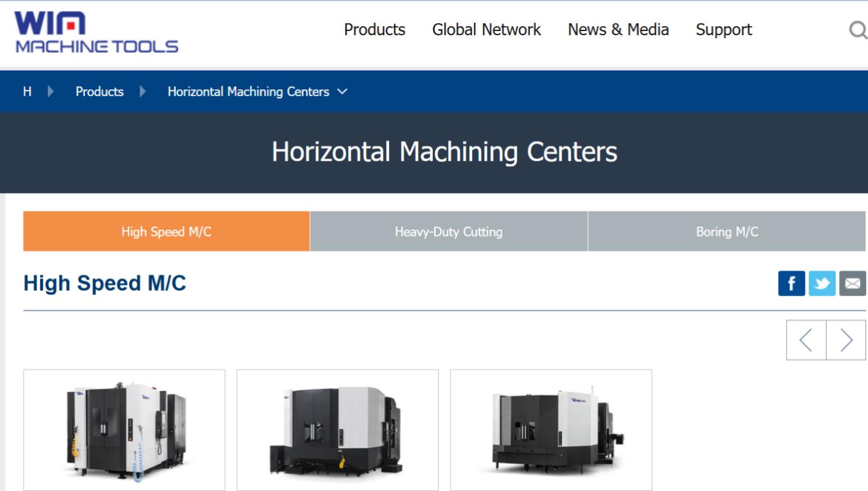Expand Horizontal Machining Centers breadcrumb dropdown
Image resolution: width=868 pixels, height=491 pixels.
[342, 92]
